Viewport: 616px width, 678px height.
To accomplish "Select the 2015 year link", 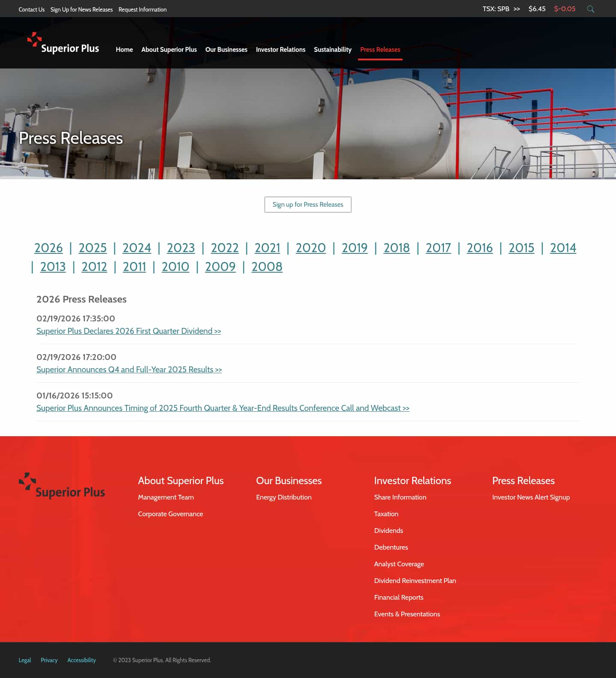I will point(521,248).
